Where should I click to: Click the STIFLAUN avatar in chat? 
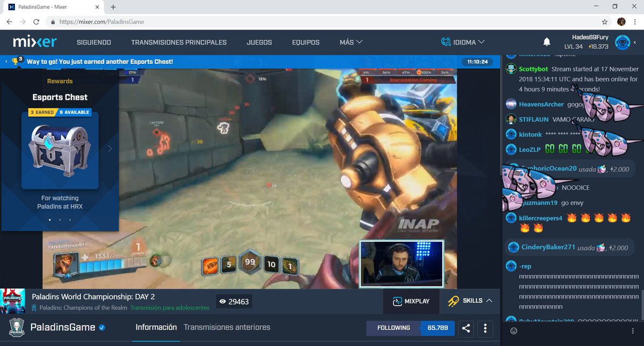point(511,119)
